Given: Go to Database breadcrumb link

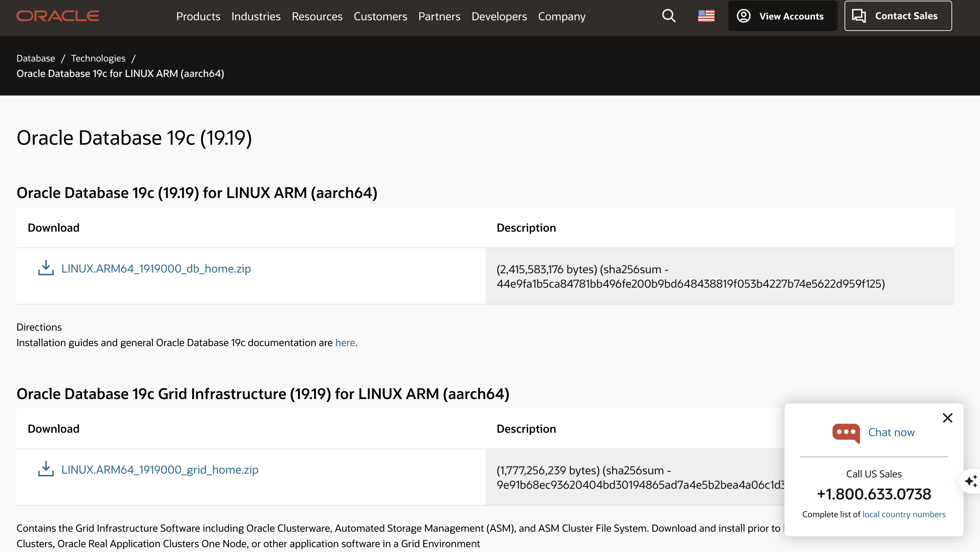Looking at the screenshot, I should tap(36, 58).
